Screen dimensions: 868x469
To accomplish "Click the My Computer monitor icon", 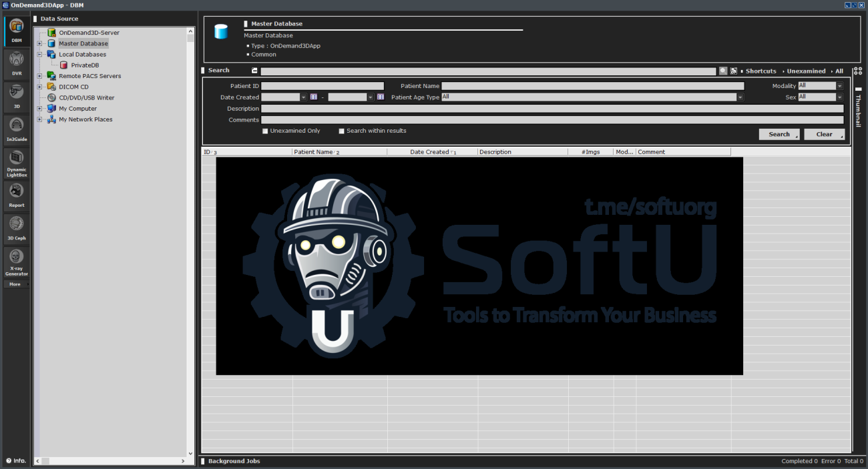I will click(x=51, y=108).
